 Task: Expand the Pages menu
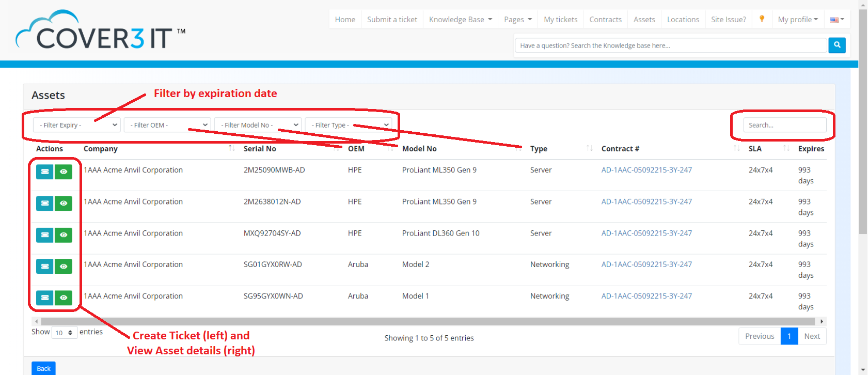coord(518,20)
